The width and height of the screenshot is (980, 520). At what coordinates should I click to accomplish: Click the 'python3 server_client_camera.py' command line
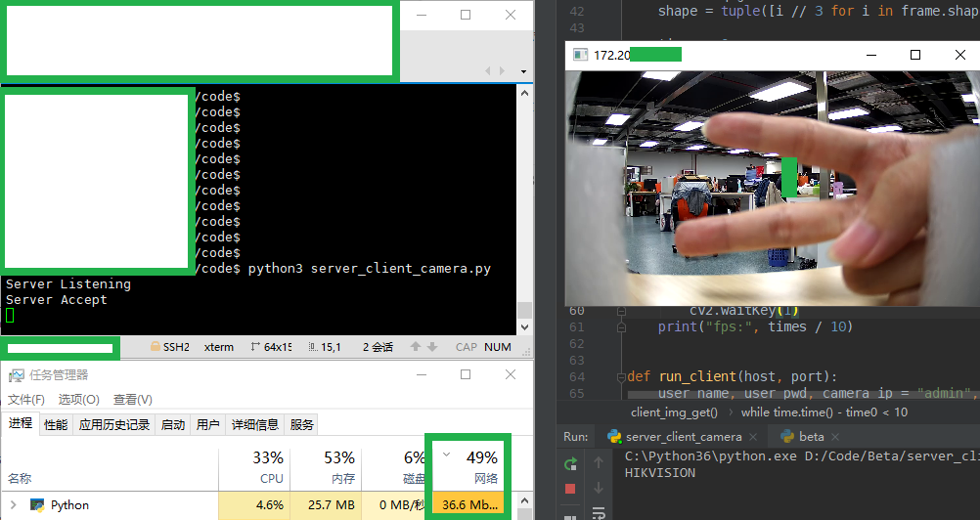coord(370,269)
